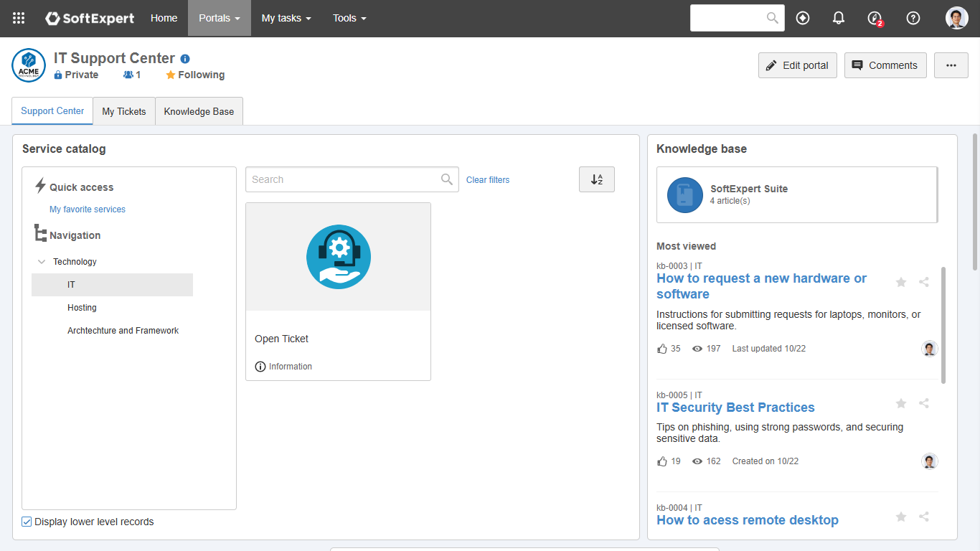Open the user profile avatar
This screenshot has height=551, width=980.
click(957, 18)
